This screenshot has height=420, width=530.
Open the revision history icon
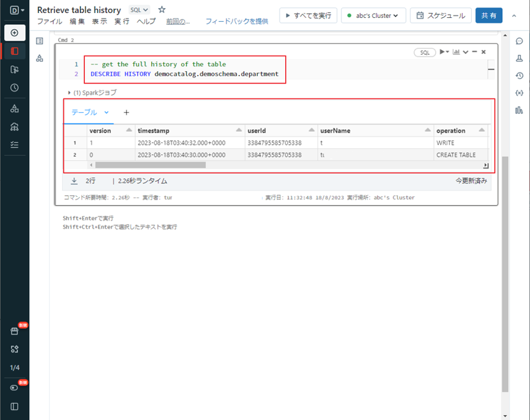(x=519, y=76)
